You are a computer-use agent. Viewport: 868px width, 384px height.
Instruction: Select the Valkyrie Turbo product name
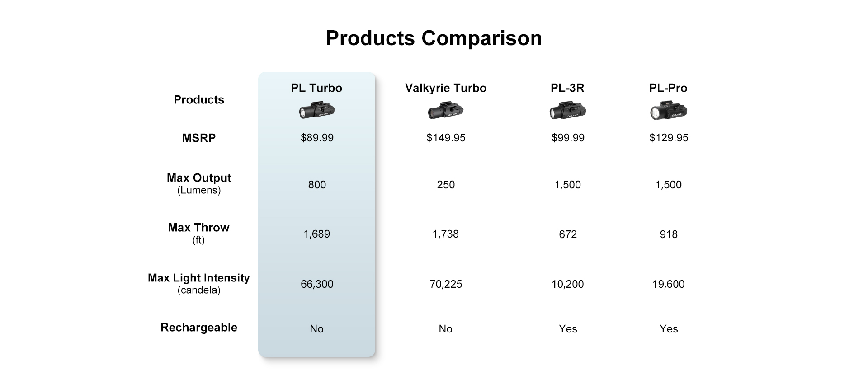click(446, 88)
